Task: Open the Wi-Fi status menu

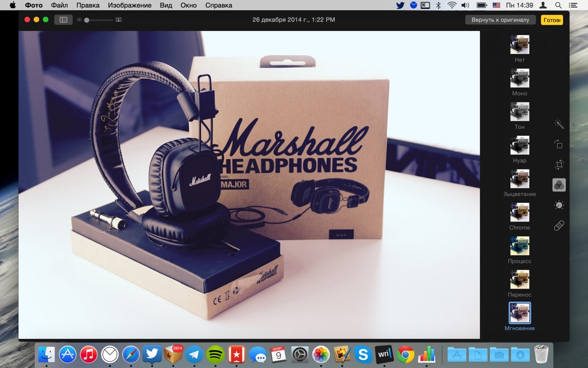Action: click(452, 5)
